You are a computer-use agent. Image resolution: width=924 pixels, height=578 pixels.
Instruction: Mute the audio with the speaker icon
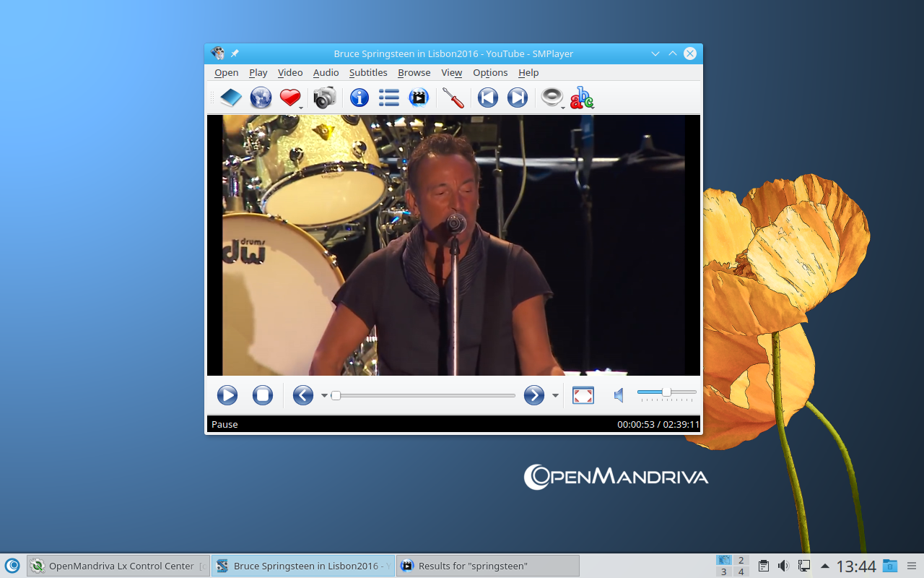(x=619, y=395)
